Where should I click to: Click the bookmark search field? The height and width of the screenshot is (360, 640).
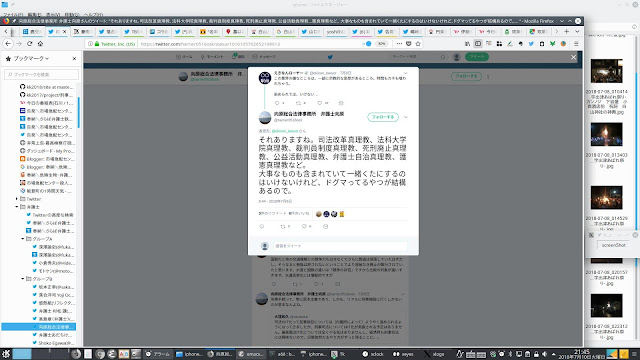click(x=41, y=74)
